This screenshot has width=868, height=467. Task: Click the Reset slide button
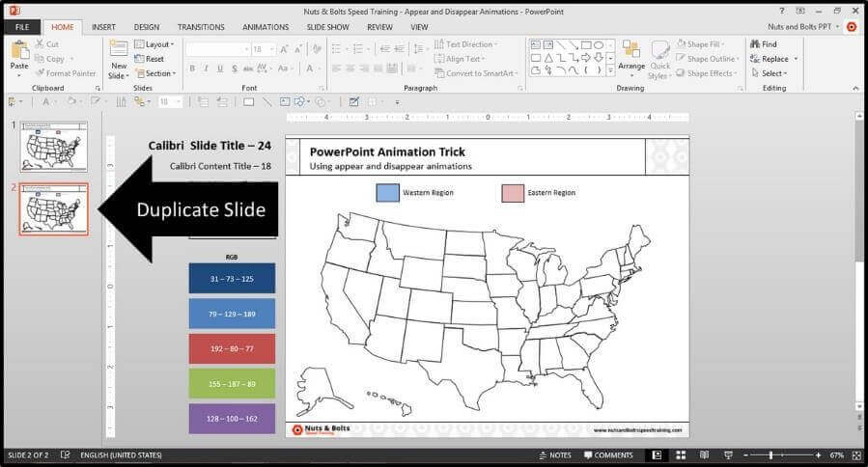coord(149,59)
